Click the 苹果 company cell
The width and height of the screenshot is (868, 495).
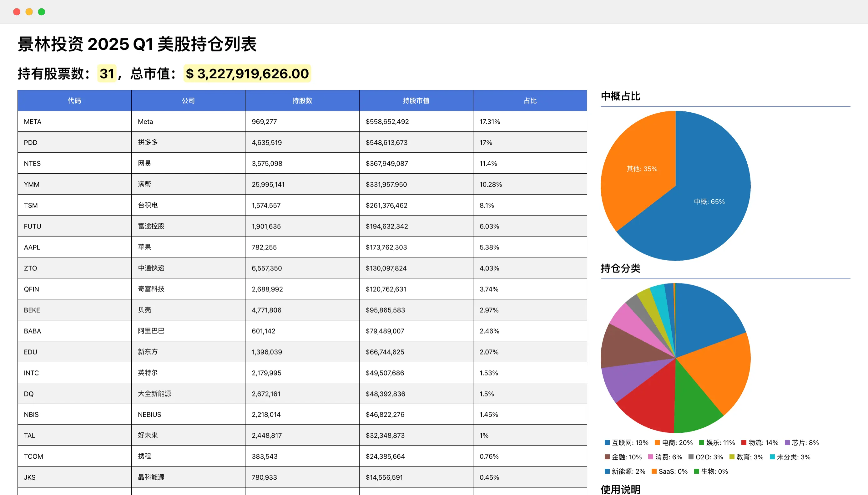click(x=188, y=247)
